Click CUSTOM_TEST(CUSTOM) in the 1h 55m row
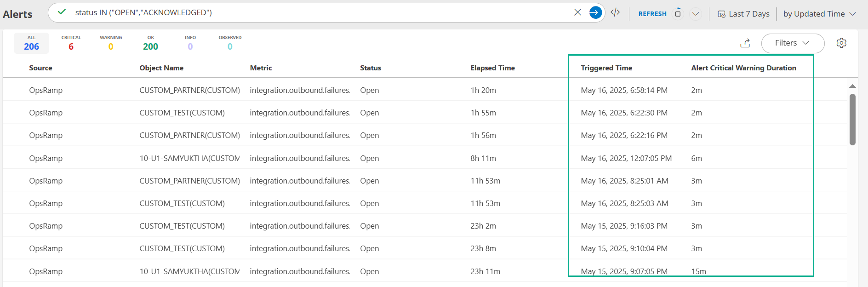This screenshot has height=287, width=868. 182,113
